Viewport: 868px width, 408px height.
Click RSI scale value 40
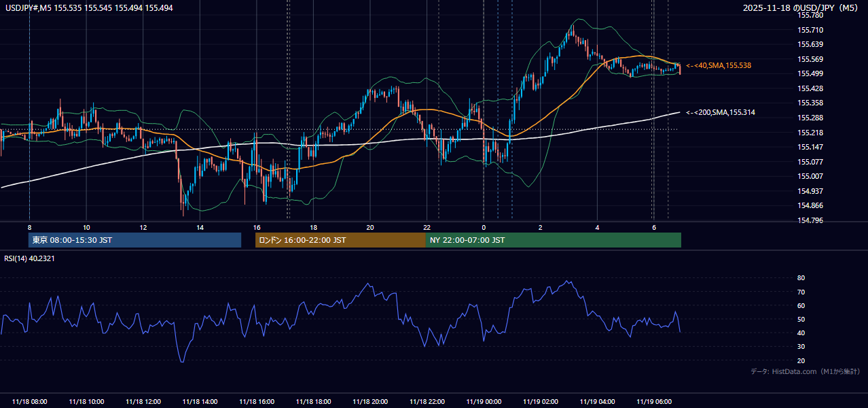click(x=801, y=333)
